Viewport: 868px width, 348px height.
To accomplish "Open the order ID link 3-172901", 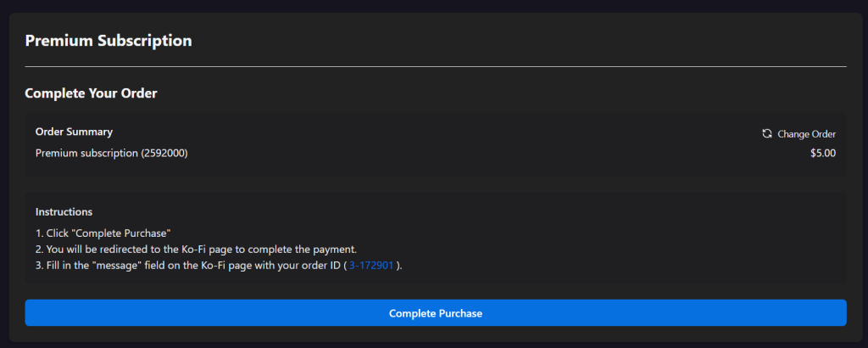I will pos(371,266).
